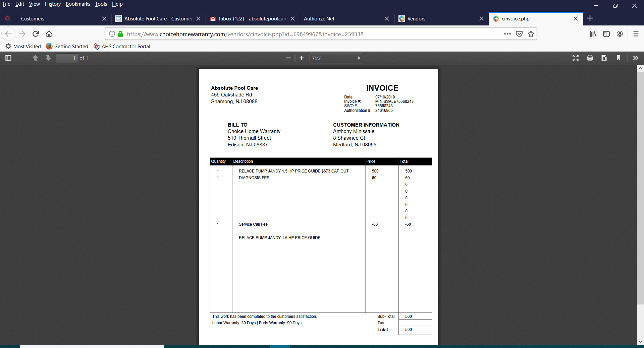644x348 pixels.
Task: Go back to the previous page
Action: pos(8,34)
